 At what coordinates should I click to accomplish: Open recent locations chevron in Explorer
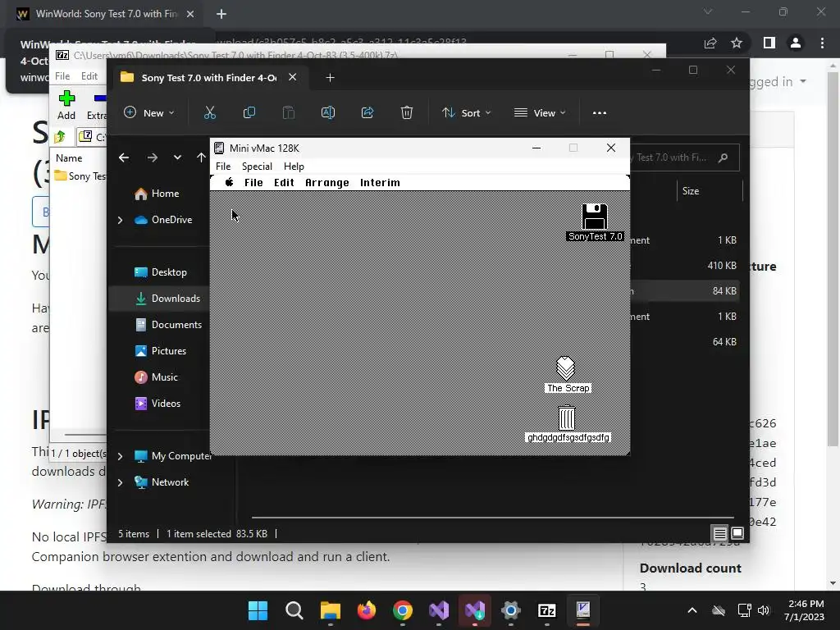pos(177,157)
